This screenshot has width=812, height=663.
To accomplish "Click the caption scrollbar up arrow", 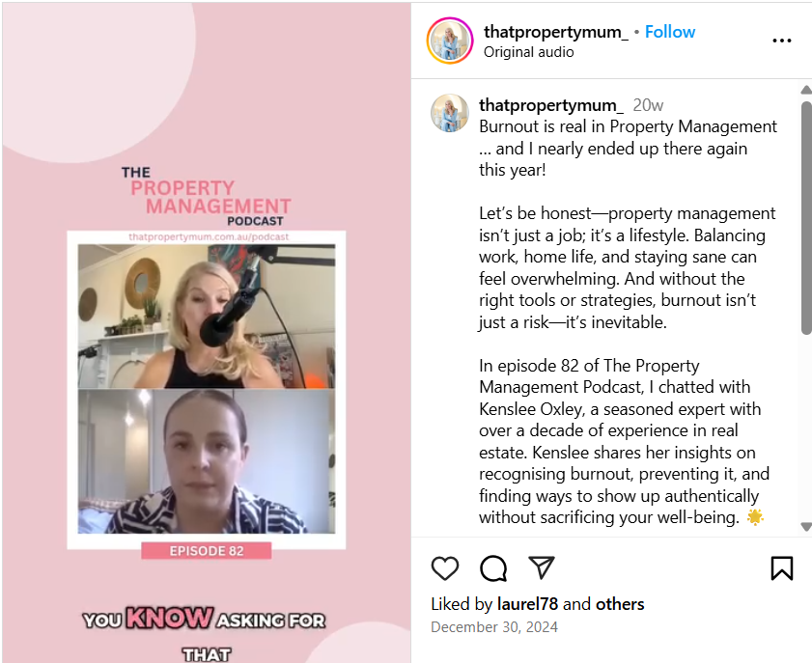I will coord(806,90).
